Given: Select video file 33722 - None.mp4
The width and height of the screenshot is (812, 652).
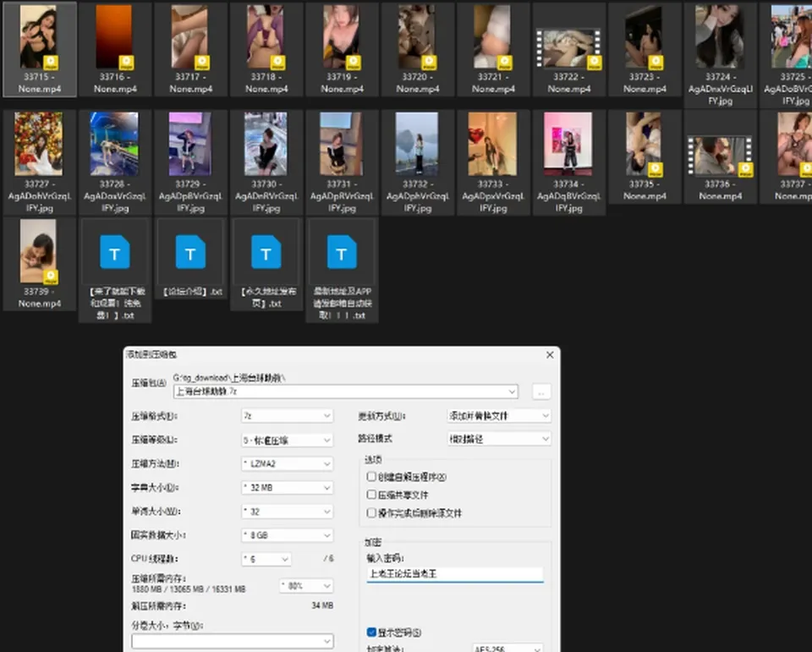Looking at the screenshot, I should tap(568, 49).
